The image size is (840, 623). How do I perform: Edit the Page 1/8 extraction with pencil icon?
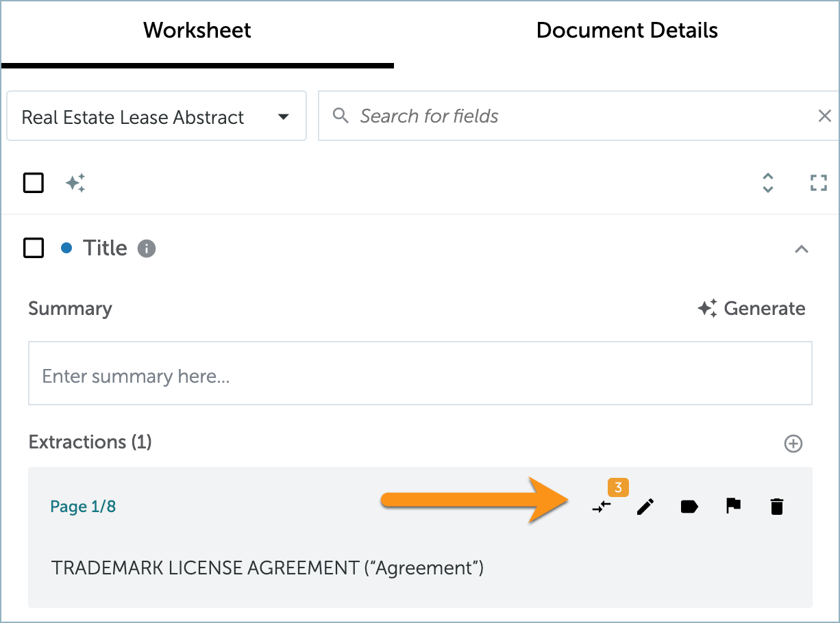coord(645,507)
